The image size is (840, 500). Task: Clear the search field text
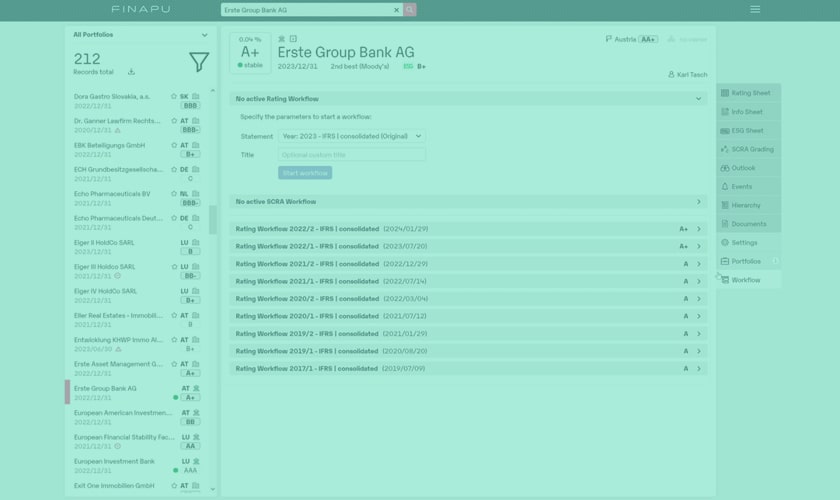pyautogui.click(x=396, y=10)
